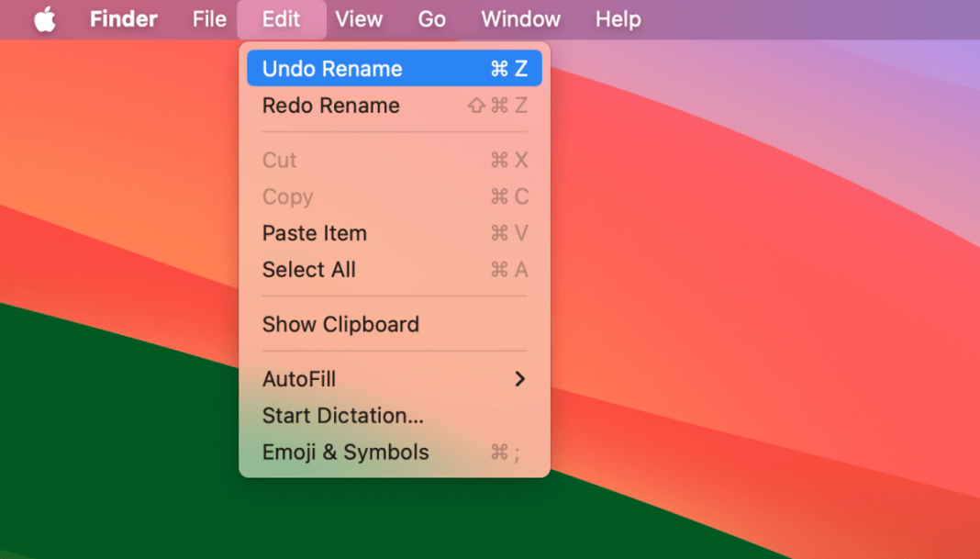Screen dimensions: 980x559
Task: Click Select All
Action: pyautogui.click(x=307, y=269)
